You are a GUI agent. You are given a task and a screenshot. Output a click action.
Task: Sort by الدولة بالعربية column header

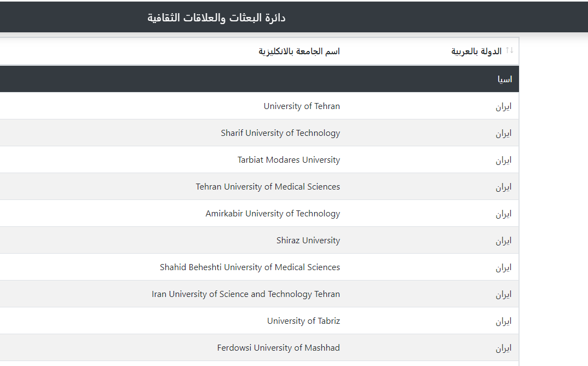[476, 52]
